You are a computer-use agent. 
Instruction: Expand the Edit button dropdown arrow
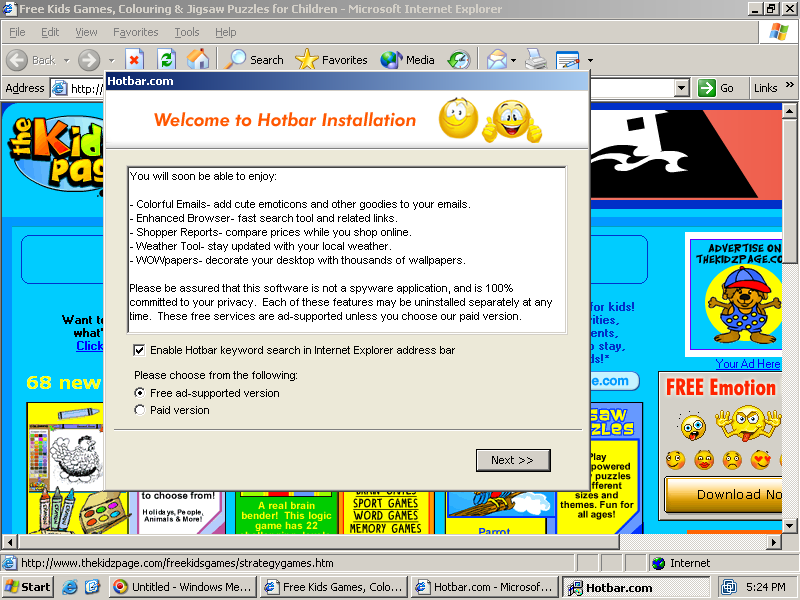point(590,60)
